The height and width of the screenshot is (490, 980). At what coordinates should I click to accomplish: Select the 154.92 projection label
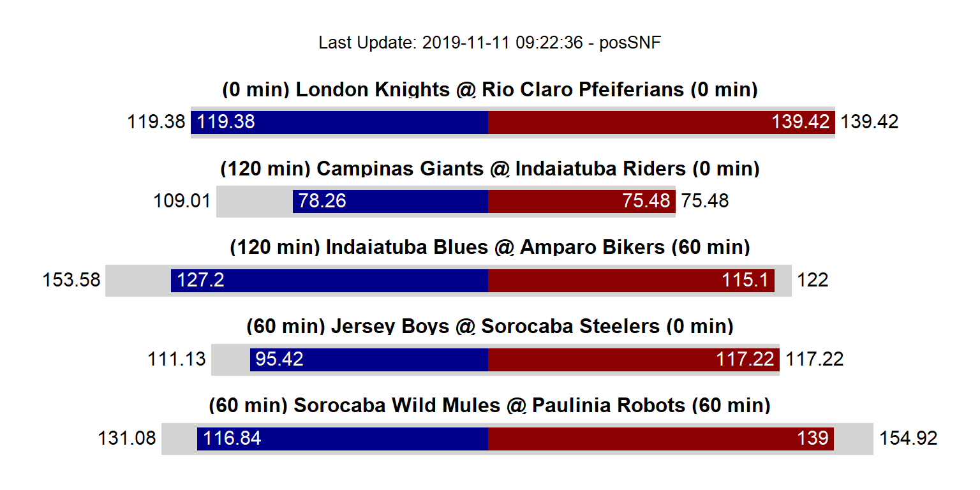click(x=909, y=438)
